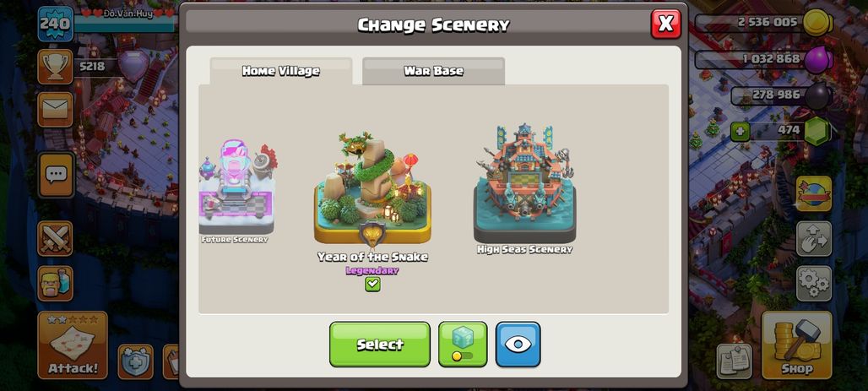Switch to the Home Village tab

[x=280, y=71]
